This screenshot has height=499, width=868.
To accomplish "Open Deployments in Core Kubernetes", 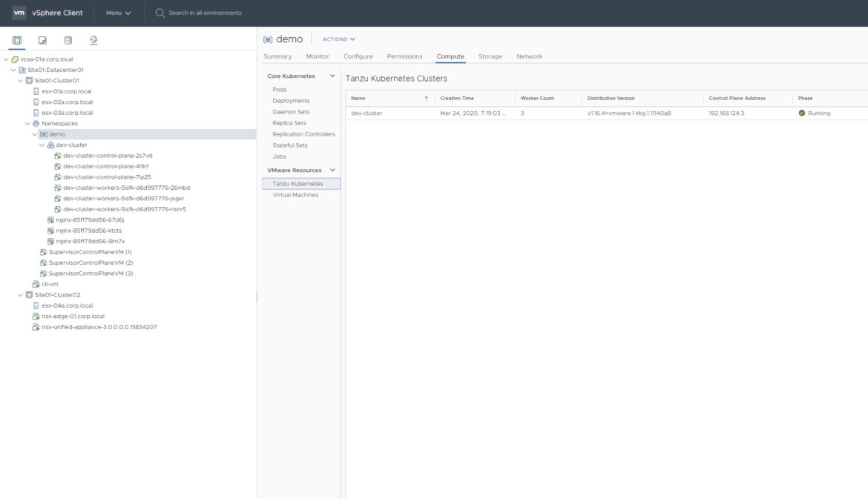I will pyautogui.click(x=291, y=101).
